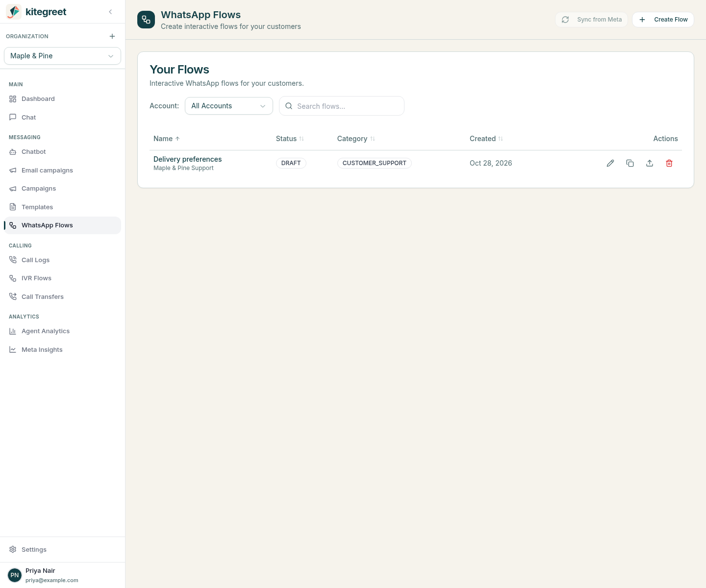View Agent Analytics
706x588 pixels.
pos(62,331)
